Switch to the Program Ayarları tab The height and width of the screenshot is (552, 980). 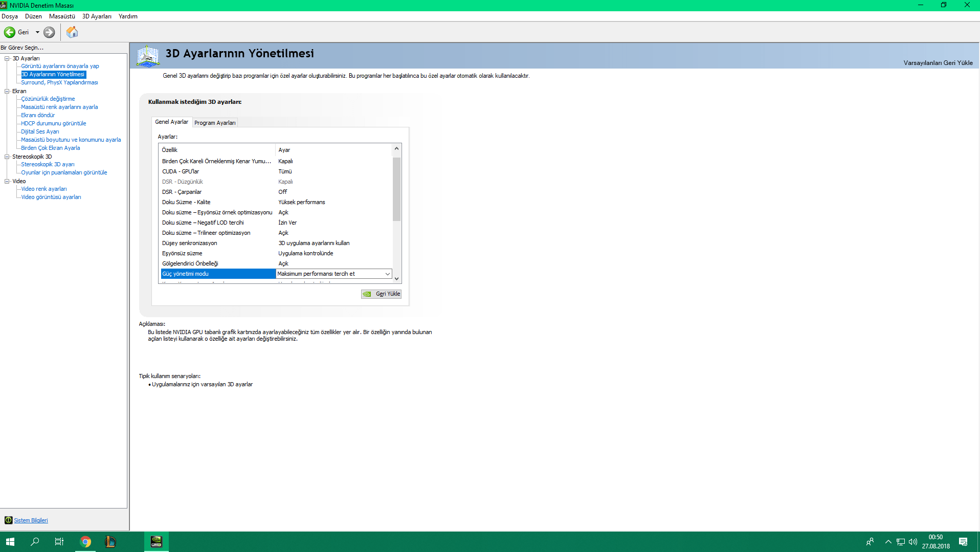point(215,123)
